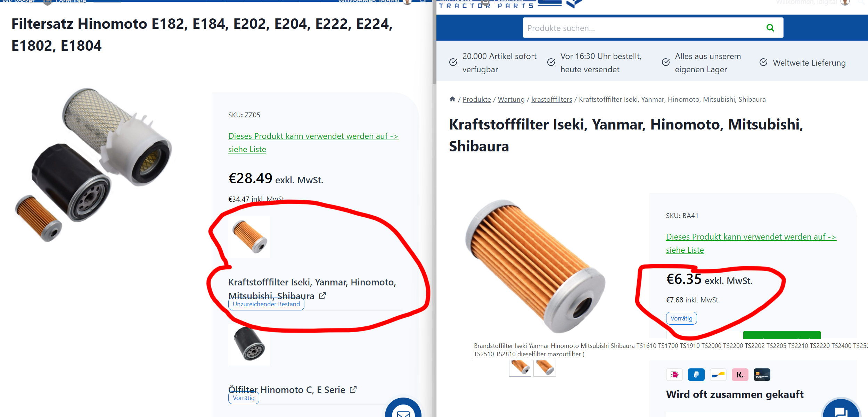Image resolution: width=868 pixels, height=417 pixels.
Task: Select the Bancontact payment icon
Action: (x=718, y=375)
